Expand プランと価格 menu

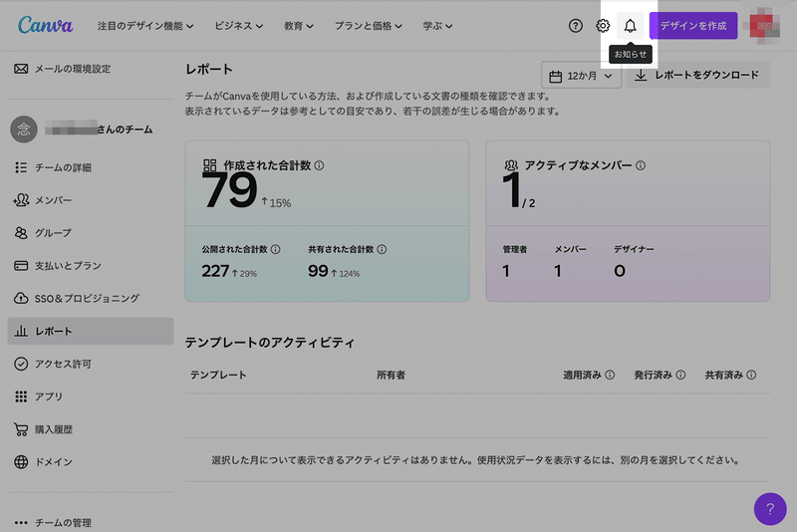(x=368, y=26)
